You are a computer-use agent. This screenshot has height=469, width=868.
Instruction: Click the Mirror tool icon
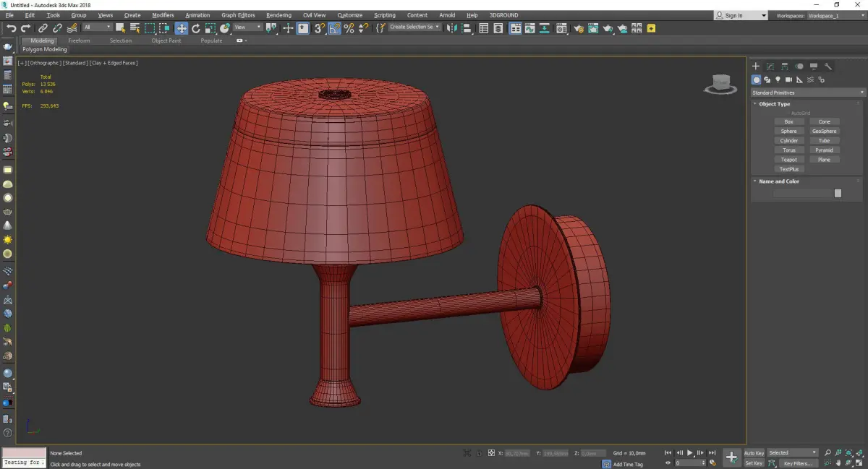pos(451,28)
